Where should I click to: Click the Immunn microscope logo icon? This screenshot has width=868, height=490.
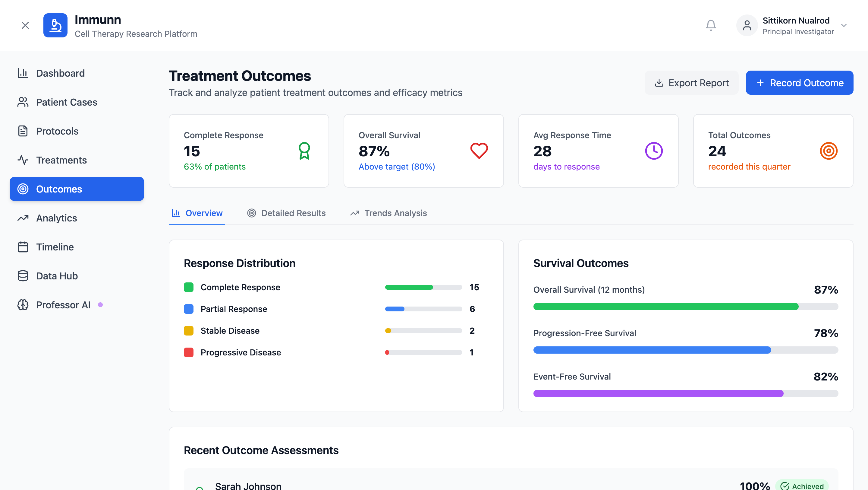pyautogui.click(x=55, y=25)
